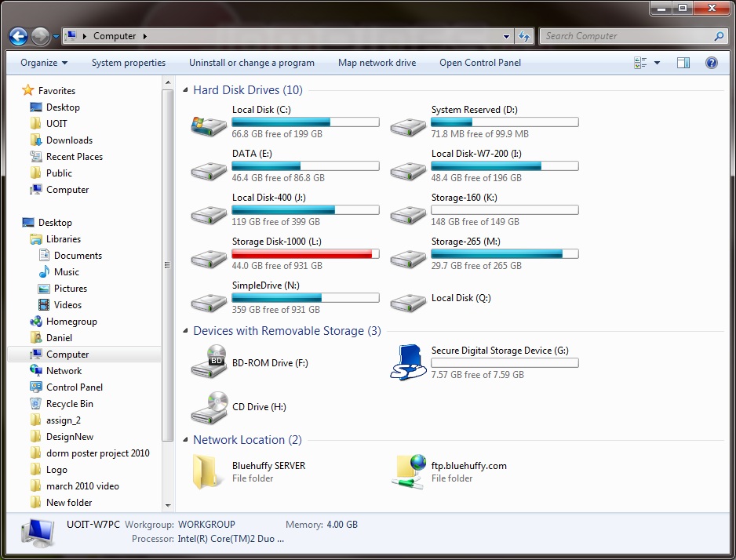Open UOIT folder under Favorites
Screen dimensions: 736x560
pyautogui.click(x=56, y=124)
